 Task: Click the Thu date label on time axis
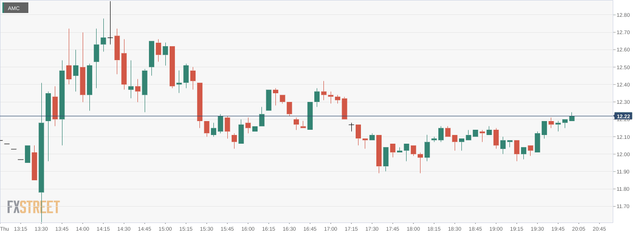[x=5, y=229]
